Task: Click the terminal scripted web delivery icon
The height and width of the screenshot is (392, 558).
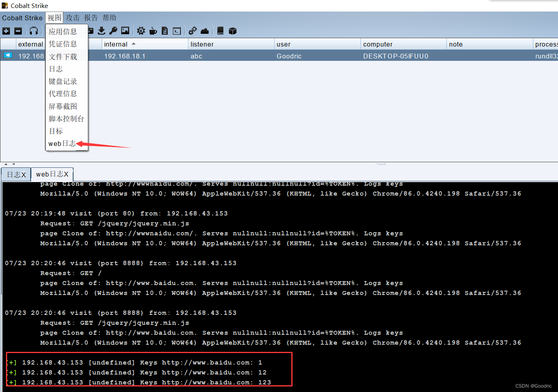Action: point(177,31)
